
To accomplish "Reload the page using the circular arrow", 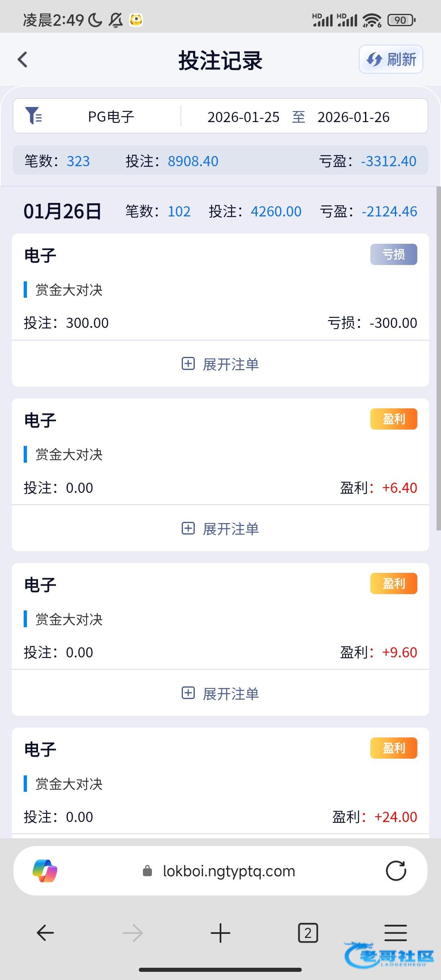I will pyautogui.click(x=396, y=871).
